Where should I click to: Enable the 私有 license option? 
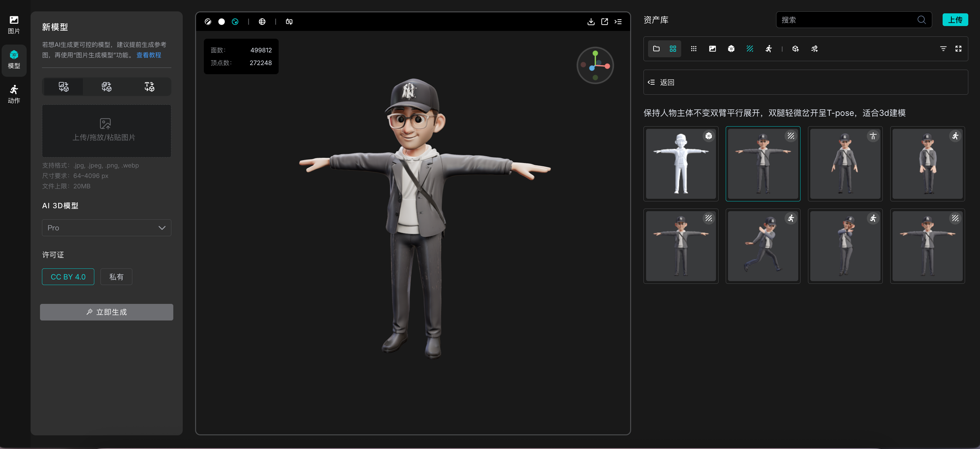tap(116, 277)
